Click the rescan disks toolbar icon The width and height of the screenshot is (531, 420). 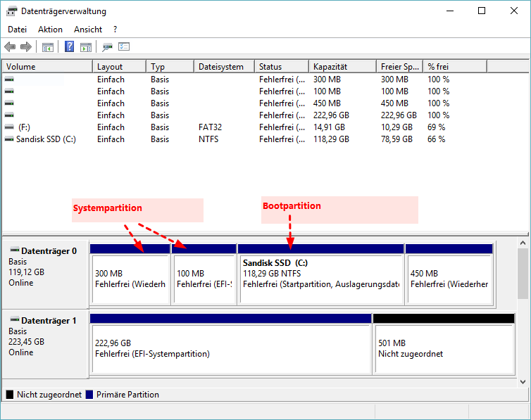point(107,47)
